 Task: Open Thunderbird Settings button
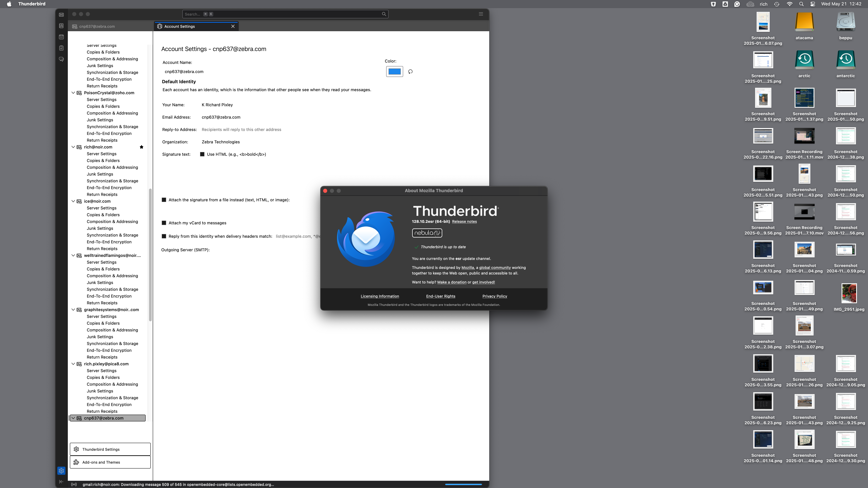110,449
